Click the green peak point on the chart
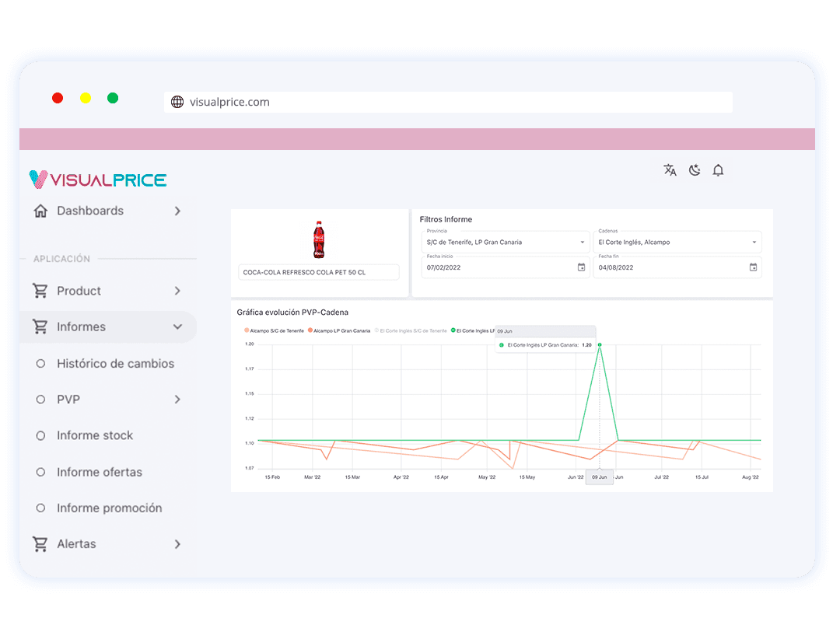 [x=600, y=345]
